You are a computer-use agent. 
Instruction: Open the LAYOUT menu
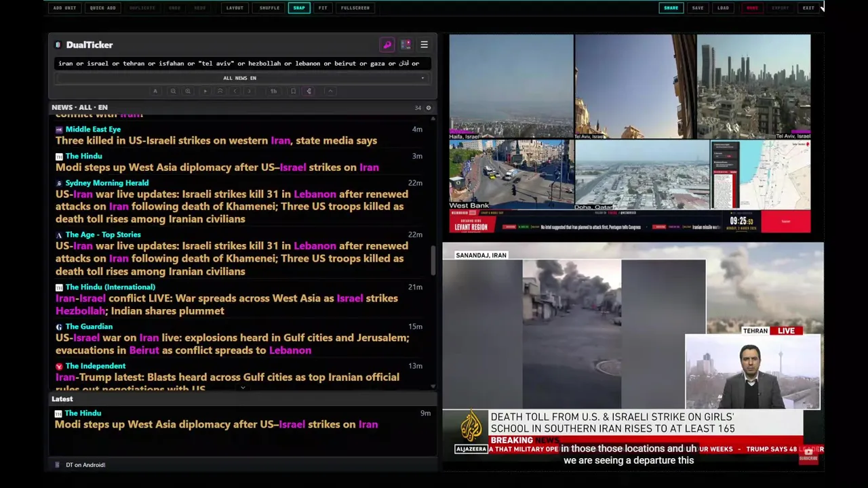[235, 8]
